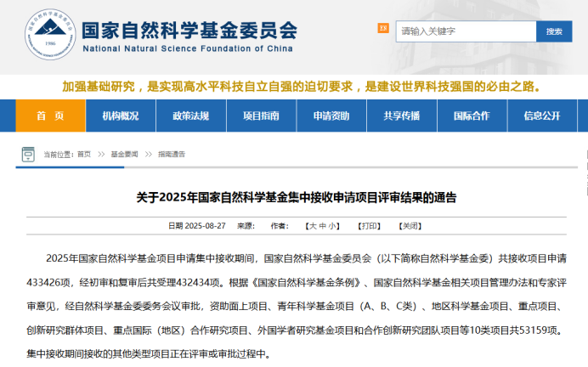Open the 信息公开 menu item
588x367 pixels.
542,116
